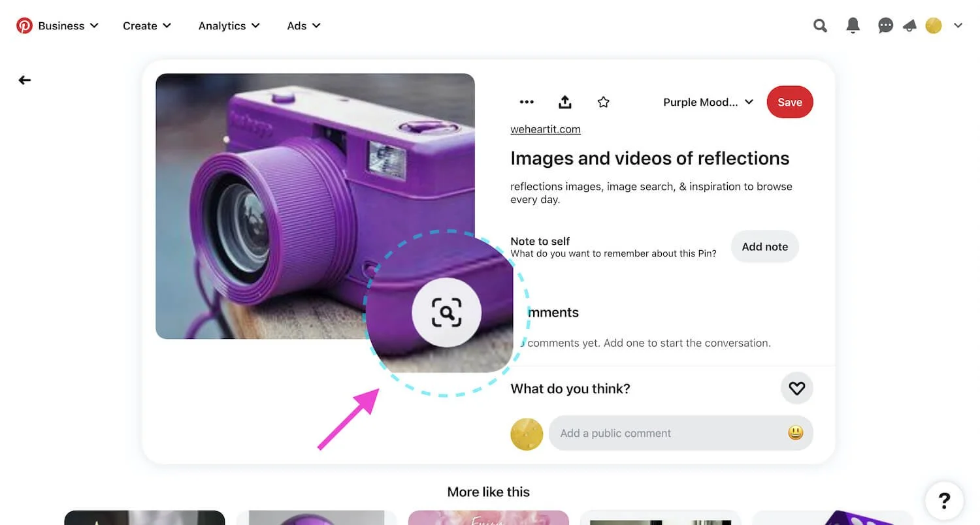980x525 pixels.
Task: Open the purple camera pin image
Action: click(315, 206)
